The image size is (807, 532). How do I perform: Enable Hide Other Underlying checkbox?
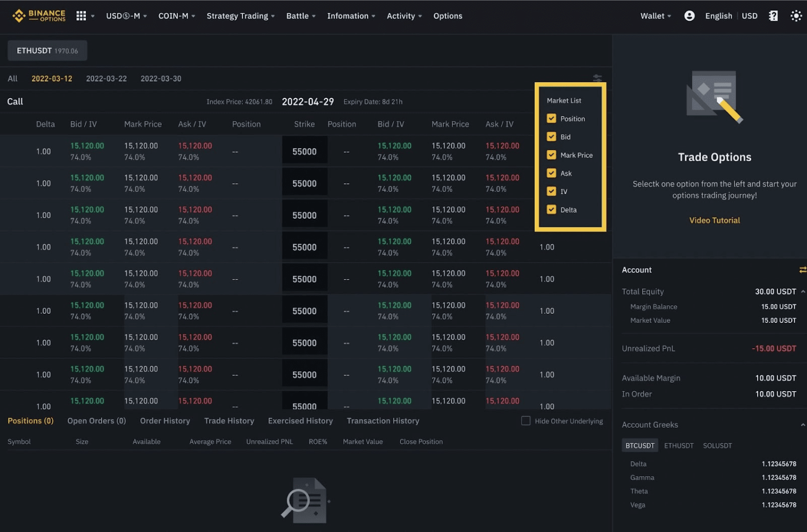[526, 421]
